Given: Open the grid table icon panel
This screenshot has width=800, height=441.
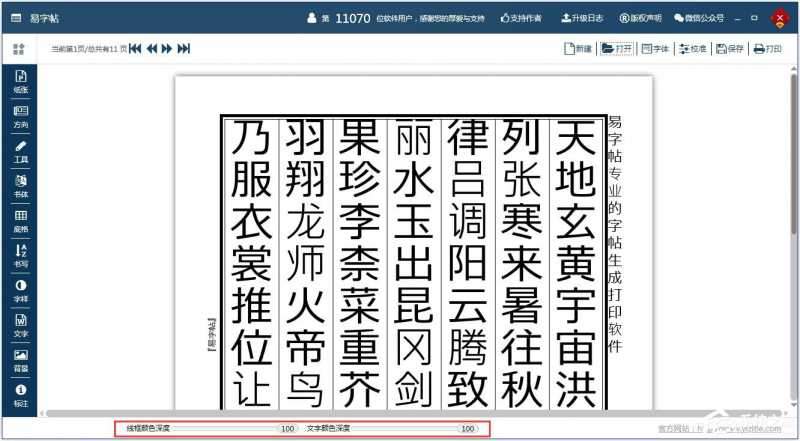Looking at the screenshot, I should tap(20, 221).
